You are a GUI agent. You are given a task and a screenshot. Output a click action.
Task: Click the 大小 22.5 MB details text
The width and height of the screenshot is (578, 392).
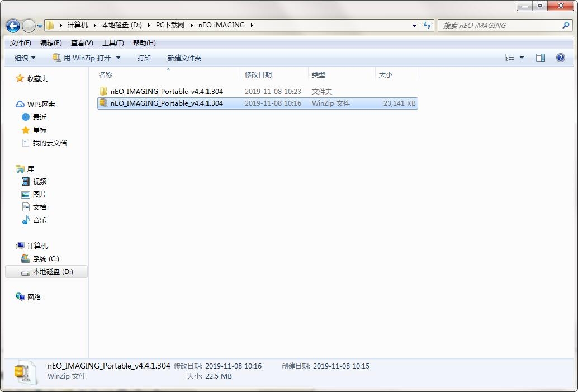(x=210, y=376)
